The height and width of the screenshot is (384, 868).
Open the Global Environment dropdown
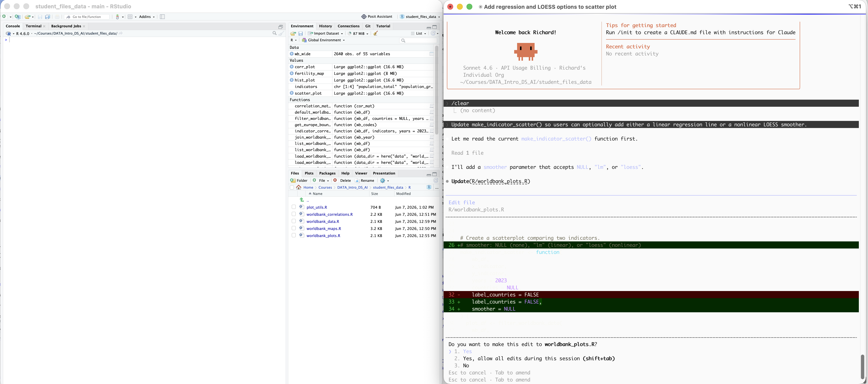(323, 40)
